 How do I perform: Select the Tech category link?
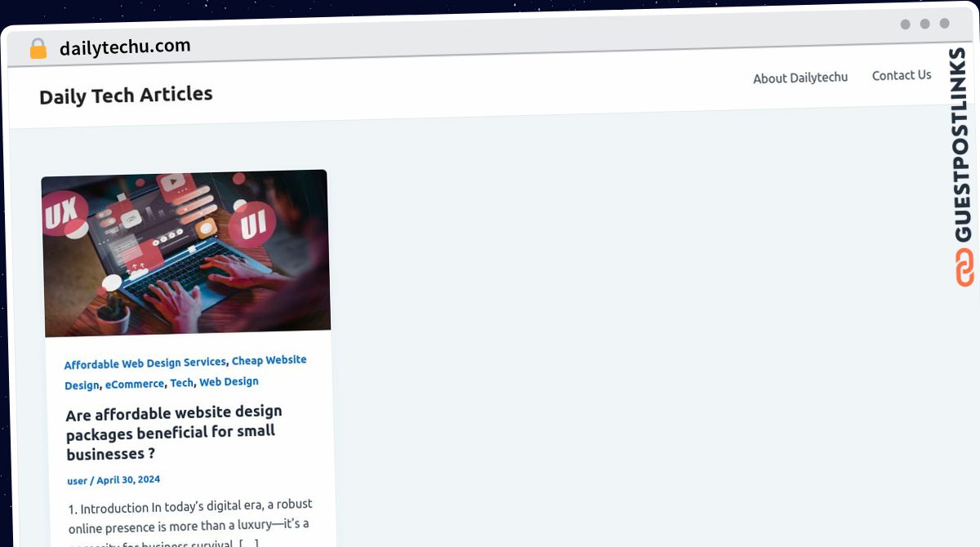[181, 383]
